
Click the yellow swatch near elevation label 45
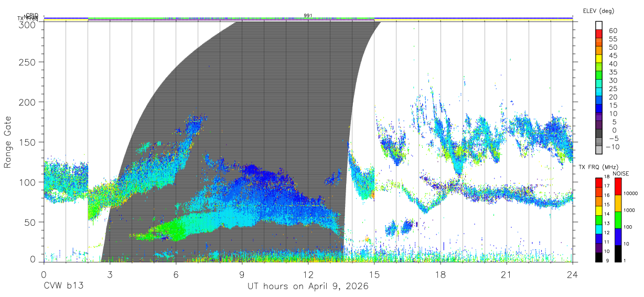pos(599,59)
